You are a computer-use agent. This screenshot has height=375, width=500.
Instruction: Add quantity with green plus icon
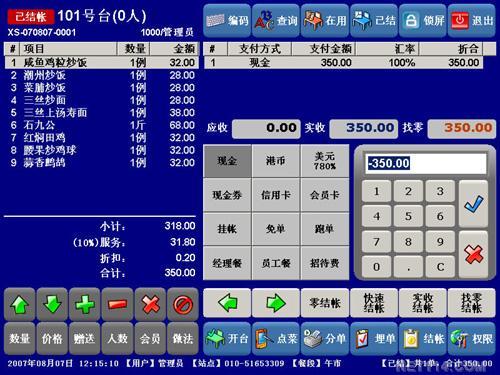[x=85, y=304]
